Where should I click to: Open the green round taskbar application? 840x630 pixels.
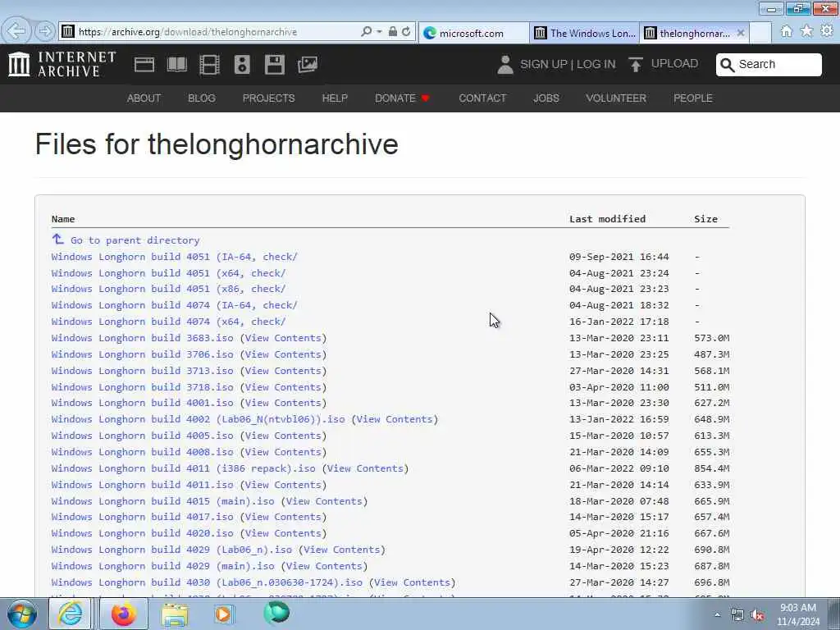click(x=276, y=614)
